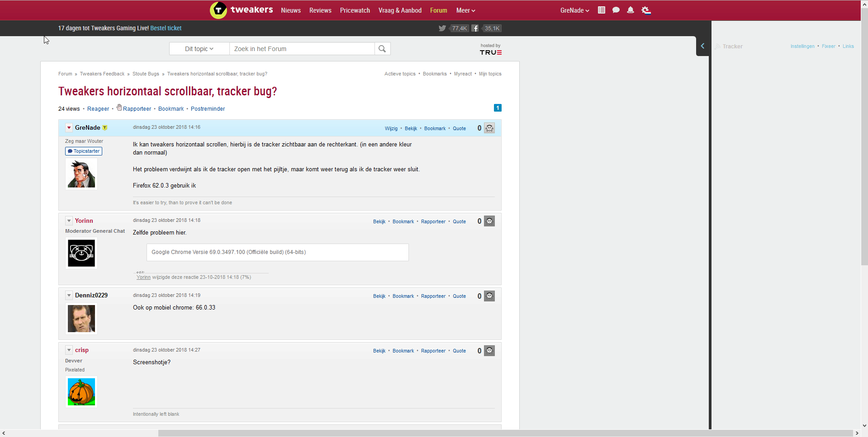
Task: Select the Forum menu item
Action: click(x=438, y=10)
